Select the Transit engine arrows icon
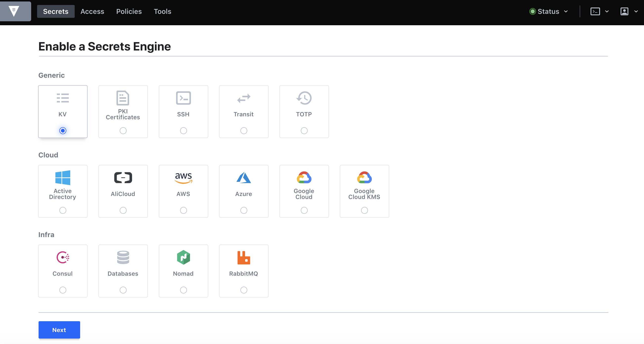 pos(244,98)
